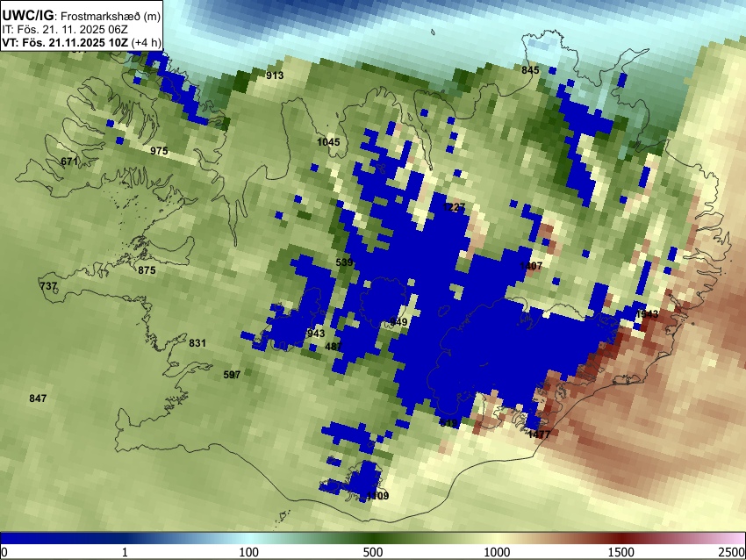Click the 845 height label
746x560 pixels.
coord(530,70)
